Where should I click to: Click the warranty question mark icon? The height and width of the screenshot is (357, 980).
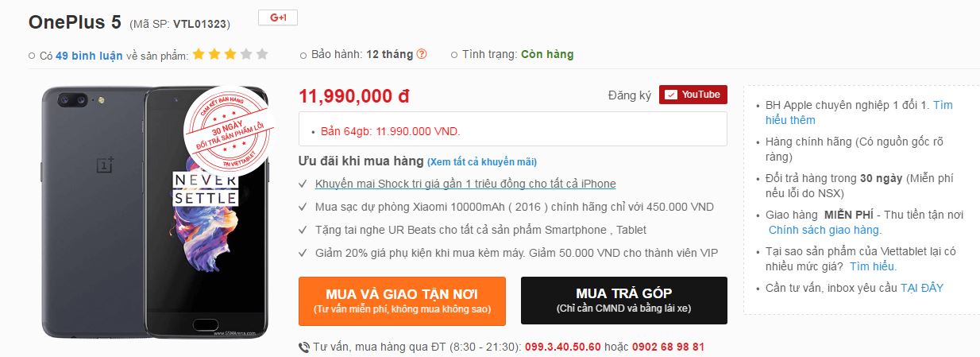coord(422,55)
